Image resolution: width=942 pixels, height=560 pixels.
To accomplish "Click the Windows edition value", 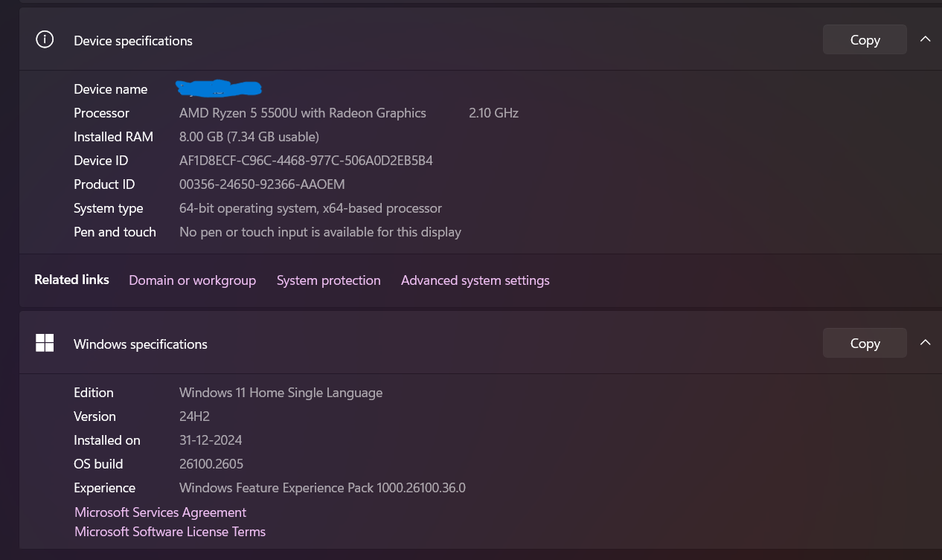I will tap(281, 393).
